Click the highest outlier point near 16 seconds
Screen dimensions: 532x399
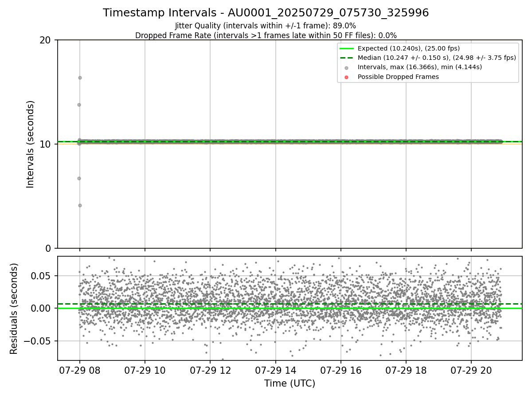(x=80, y=78)
